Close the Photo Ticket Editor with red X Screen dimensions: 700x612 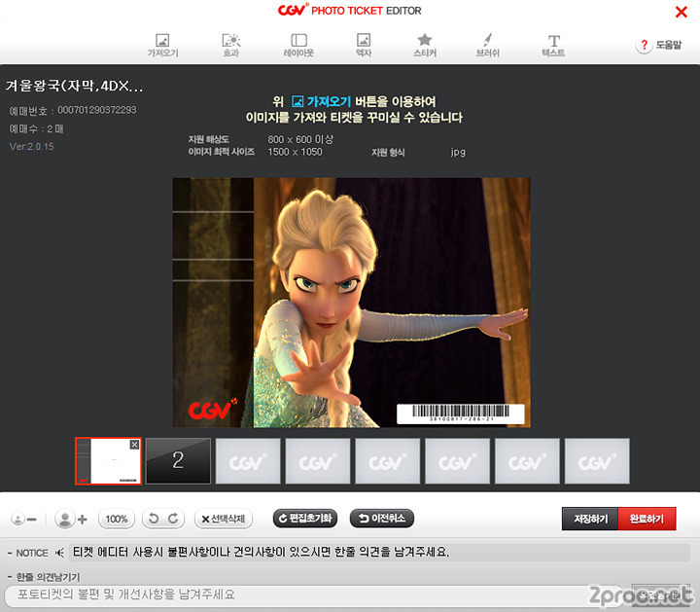click(x=682, y=12)
